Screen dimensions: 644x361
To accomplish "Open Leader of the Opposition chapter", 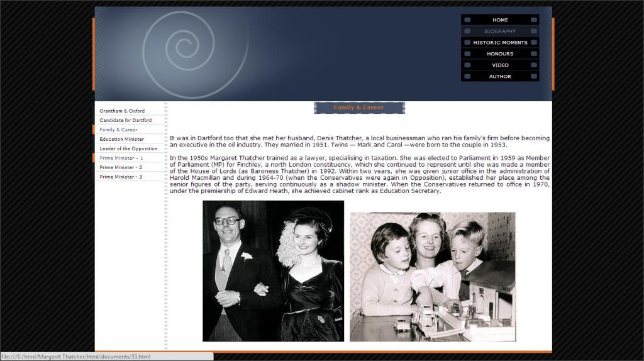I will tap(128, 148).
